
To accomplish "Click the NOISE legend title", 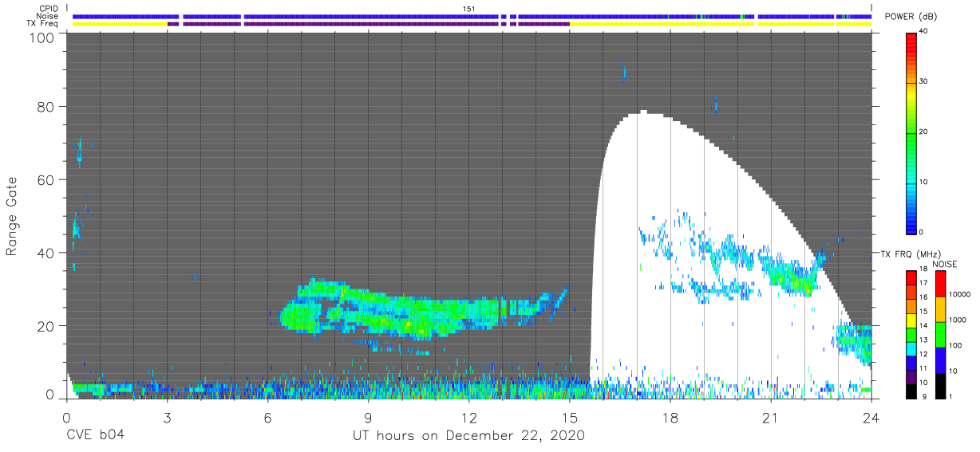I will click(x=944, y=264).
